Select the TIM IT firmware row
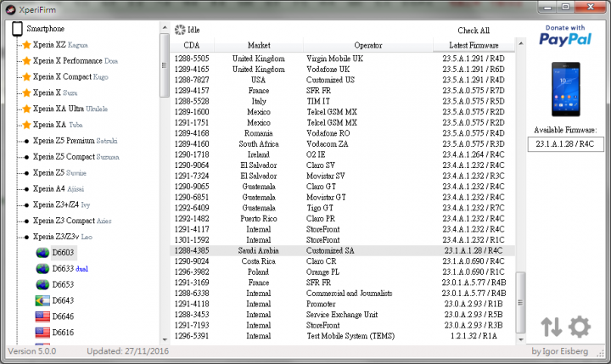The width and height of the screenshot is (611, 364). point(342,101)
